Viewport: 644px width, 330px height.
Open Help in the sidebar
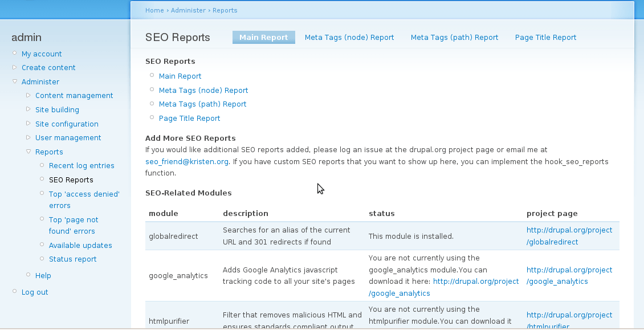43,275
